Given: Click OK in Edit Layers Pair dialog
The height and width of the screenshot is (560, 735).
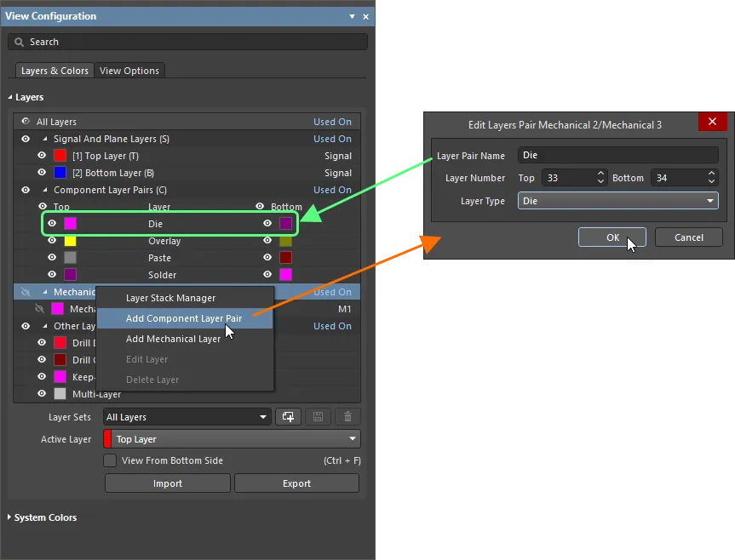Looking at the screenshot, I should [x=612, y=237].
